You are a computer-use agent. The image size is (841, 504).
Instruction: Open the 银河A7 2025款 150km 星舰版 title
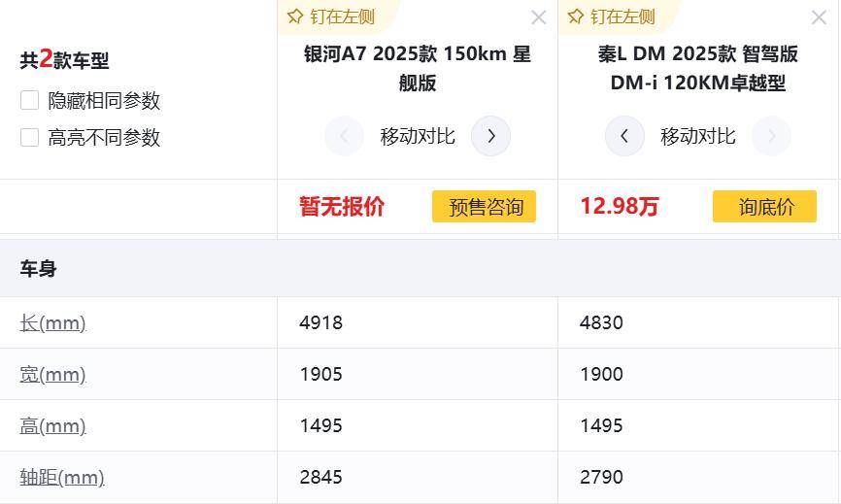coord(418,68)
